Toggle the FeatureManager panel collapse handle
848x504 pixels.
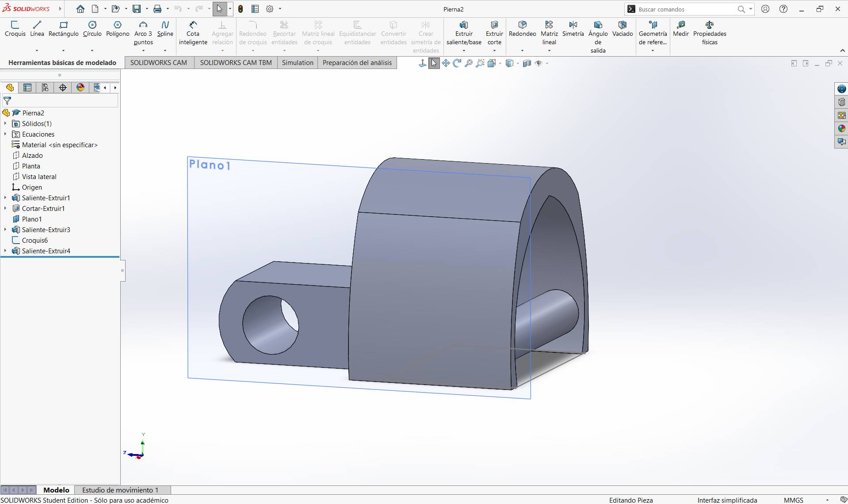pos(122,271)
